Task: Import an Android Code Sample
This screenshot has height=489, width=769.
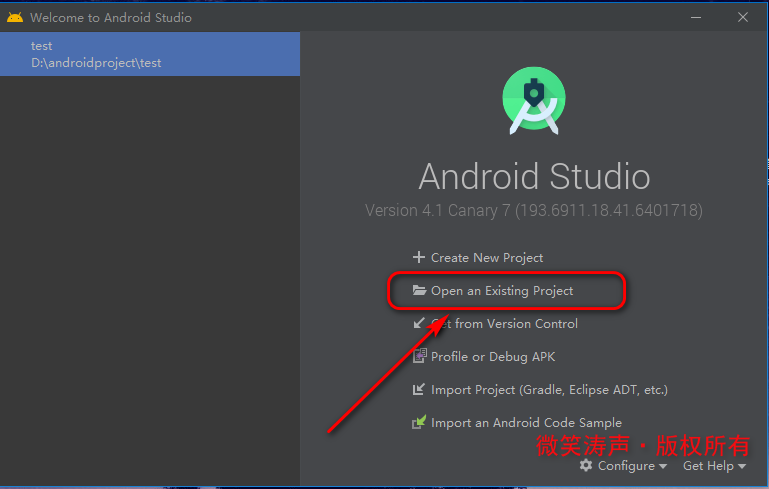Action: [526, 422]
